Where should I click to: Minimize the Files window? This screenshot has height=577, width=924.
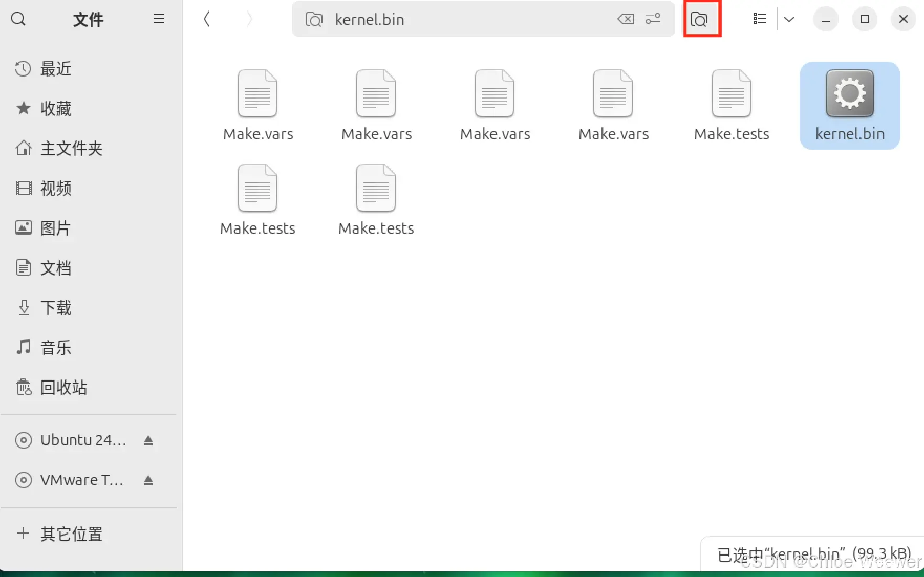(x=826, y=19)
